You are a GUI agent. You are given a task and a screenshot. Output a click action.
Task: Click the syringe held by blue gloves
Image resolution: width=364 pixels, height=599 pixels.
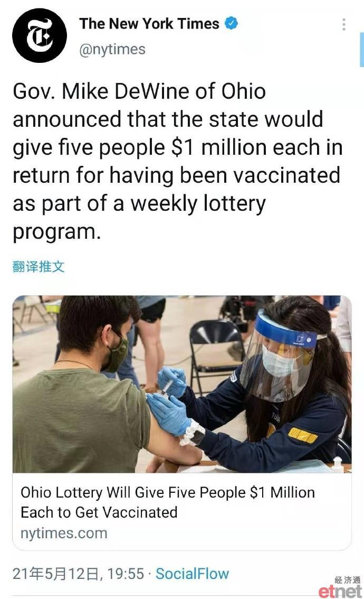pyautogui.click(x=167, y=387)
